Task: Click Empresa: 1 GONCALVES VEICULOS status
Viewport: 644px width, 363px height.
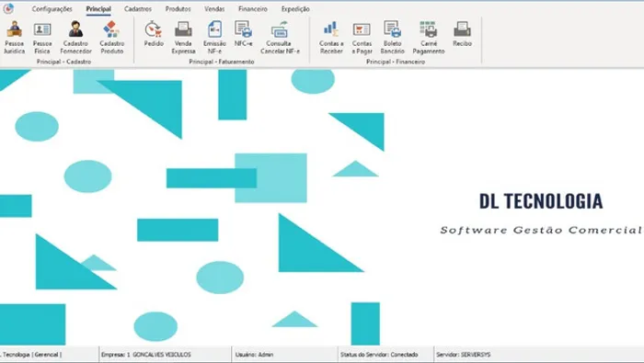Action: (145, 355)
